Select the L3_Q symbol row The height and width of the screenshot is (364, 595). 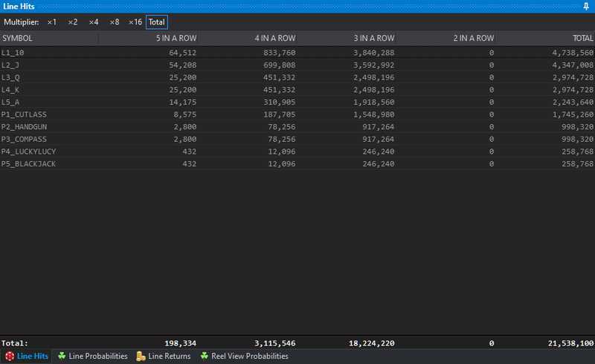click(x=297, y=77)
